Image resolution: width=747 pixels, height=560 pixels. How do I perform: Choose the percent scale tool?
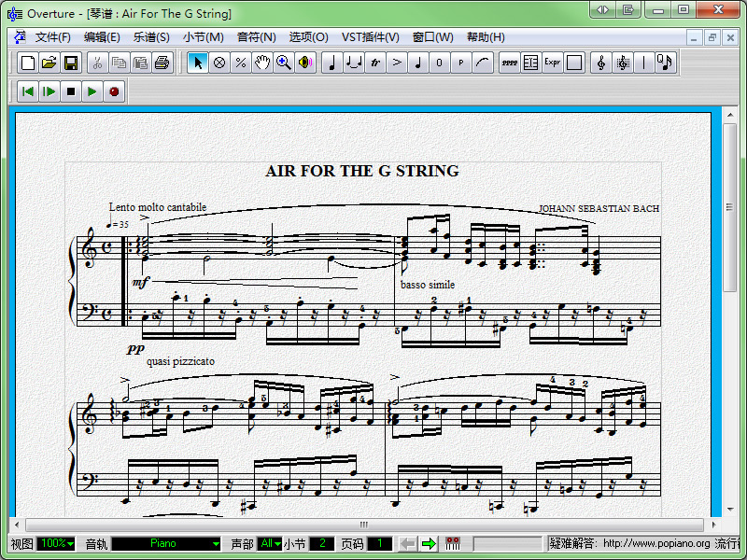(x=241, y=63)
